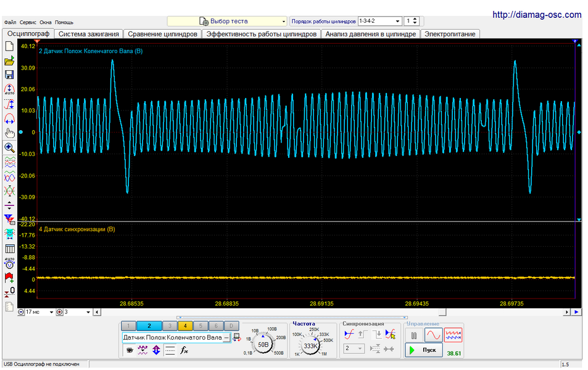
Task: Open the Помощь menu
Action: click(x=64, y=22)
